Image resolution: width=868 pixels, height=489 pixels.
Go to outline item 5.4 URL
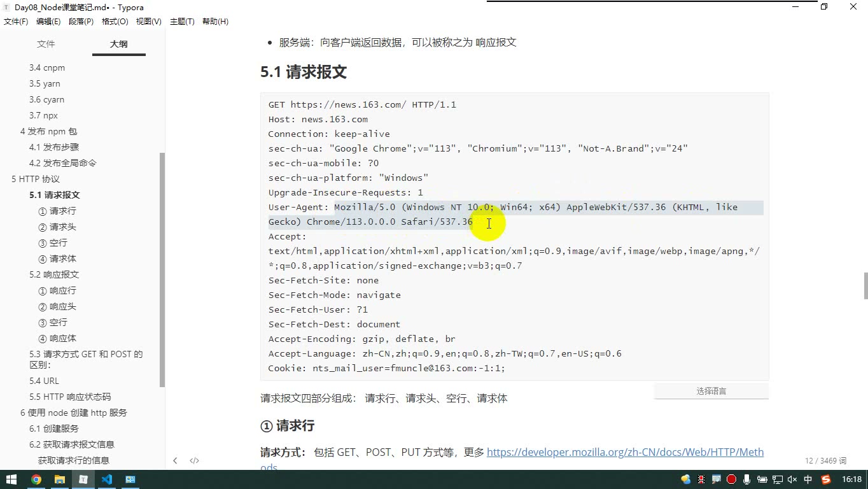(x=44, y=381)
